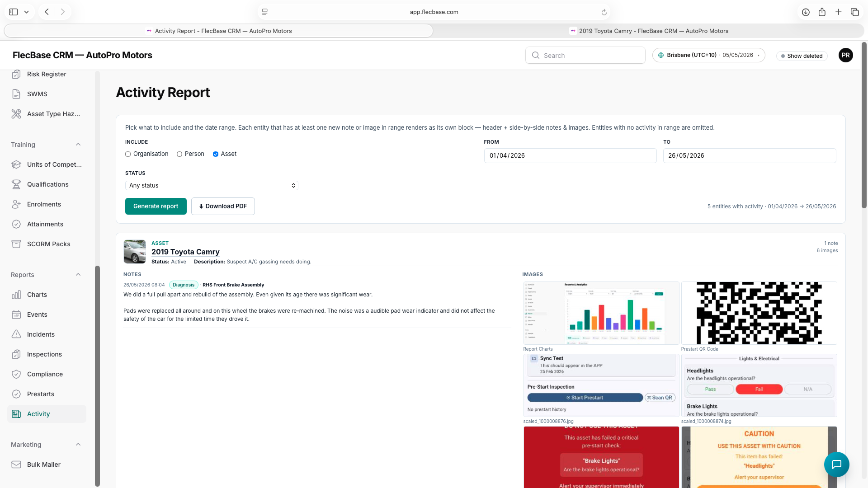Click the timezone globe icon
Screen dimensions: 868x488
[661, 55]
